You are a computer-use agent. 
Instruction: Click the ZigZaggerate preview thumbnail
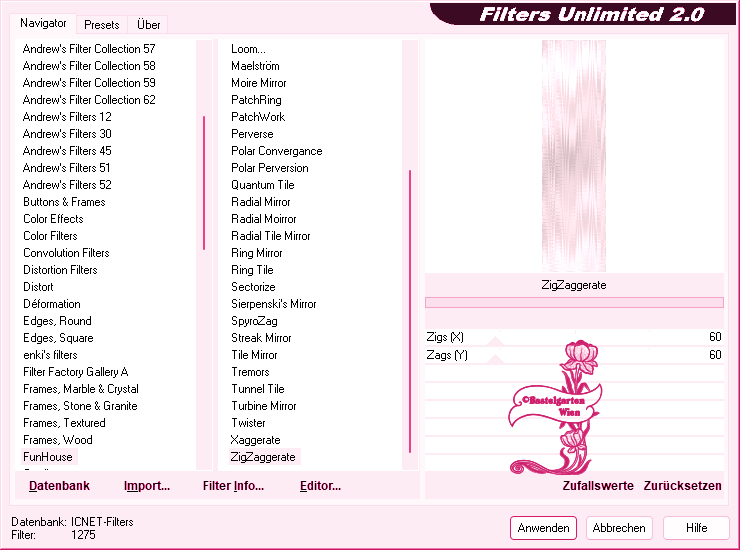(x=574, y=156)
